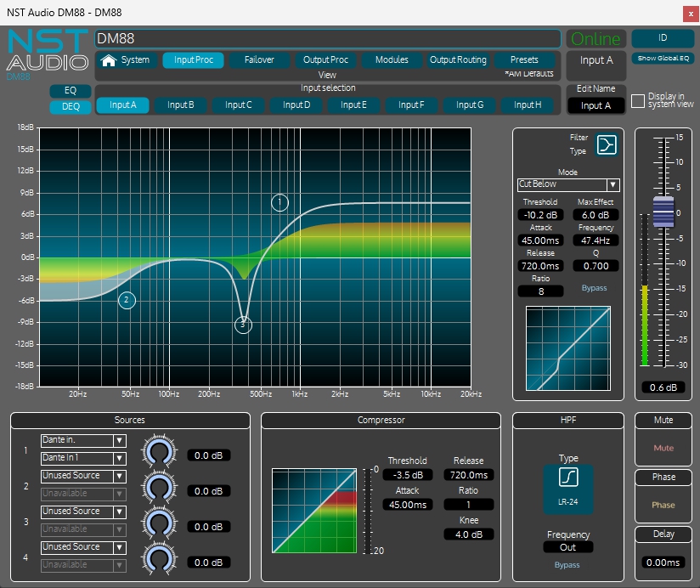
Task: Click the DEQ Filter Type shelf icon
Action: (607, 144)
